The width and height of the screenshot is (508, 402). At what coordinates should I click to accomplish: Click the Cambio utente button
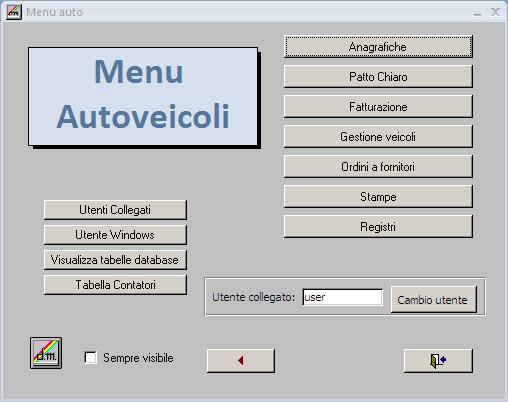434,300
